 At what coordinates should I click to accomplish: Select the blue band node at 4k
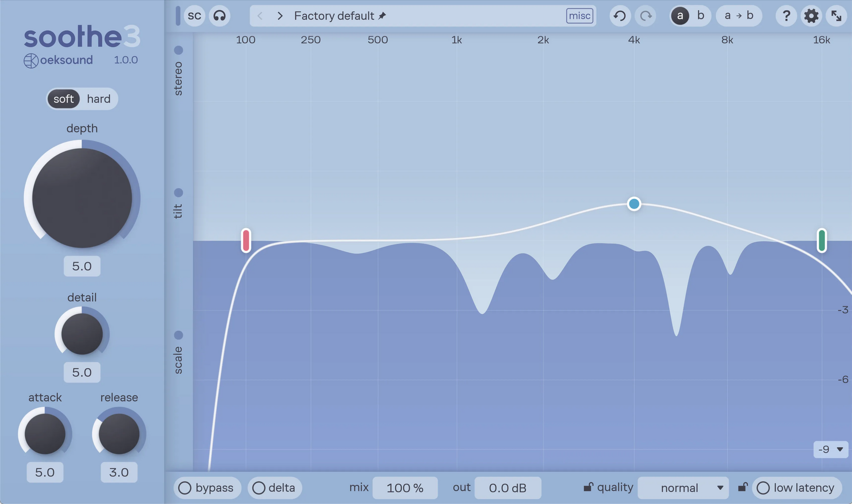[x=634, y=204]
